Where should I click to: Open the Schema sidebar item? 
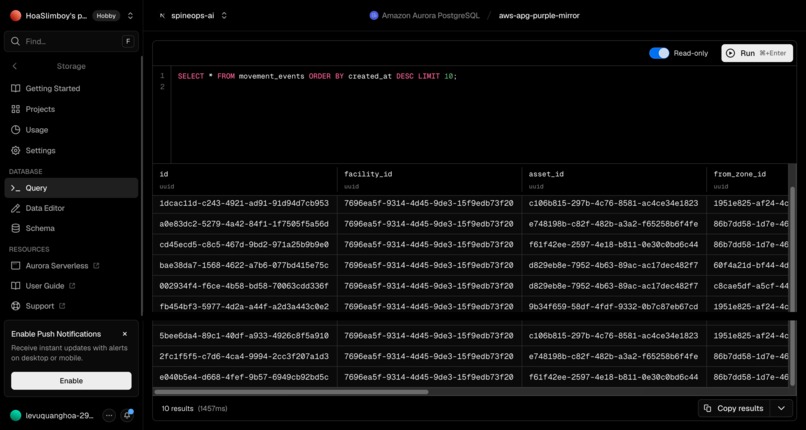coord(71,228)
